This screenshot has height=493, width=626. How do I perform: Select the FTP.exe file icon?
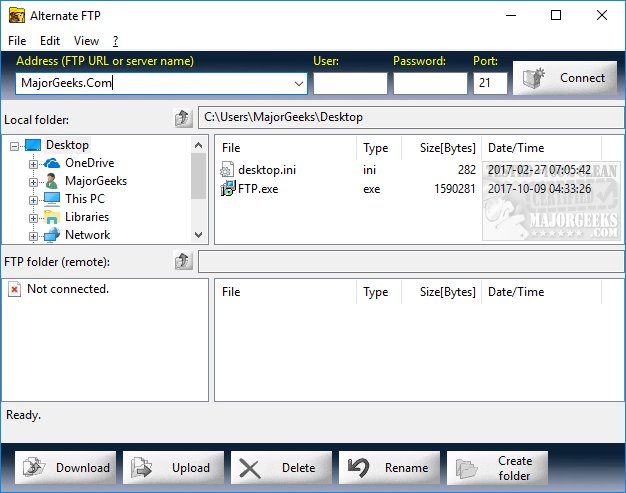click(227, 187)
